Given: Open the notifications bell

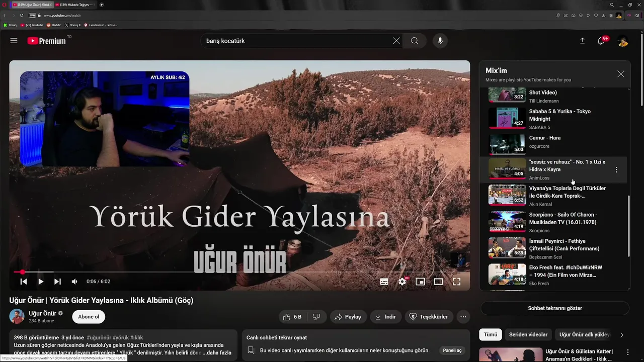Looking at the screenshot, I should pos(601,41).
